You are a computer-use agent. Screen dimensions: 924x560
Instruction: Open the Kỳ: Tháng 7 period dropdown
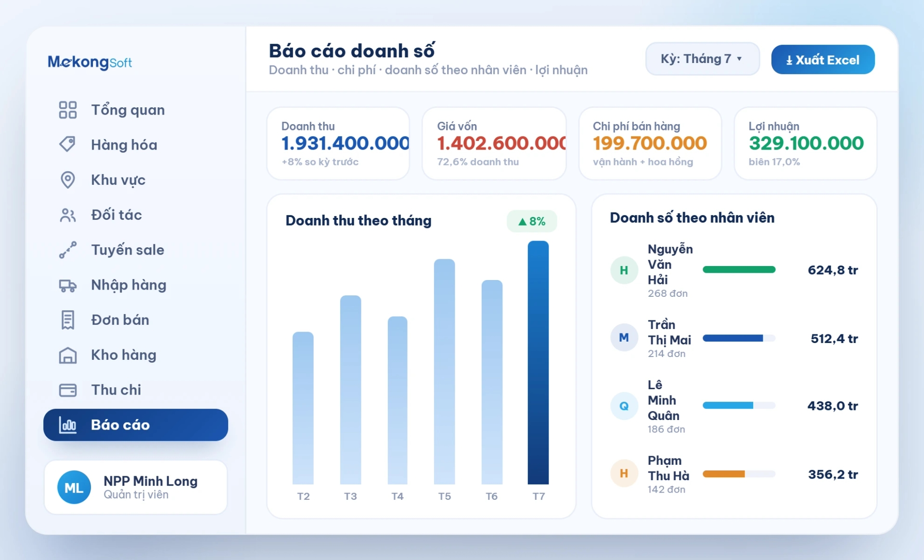(702, 59)
